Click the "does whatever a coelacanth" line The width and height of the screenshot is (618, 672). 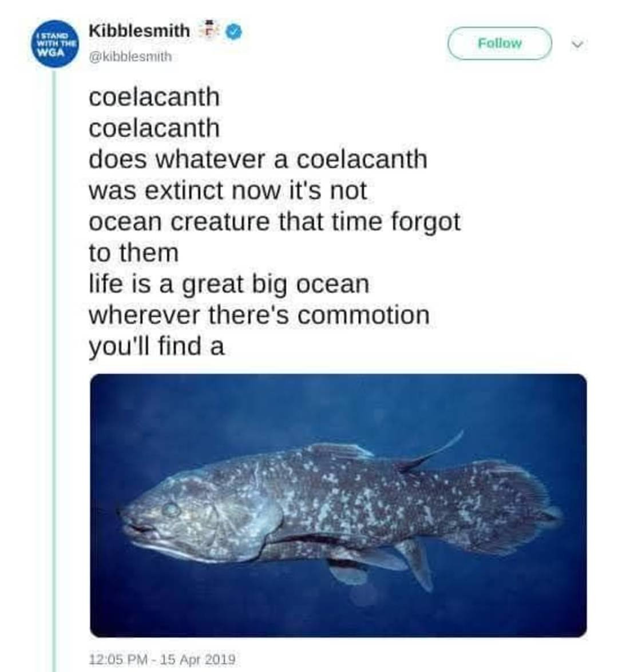pyautogui.click(x=257, y=159)
